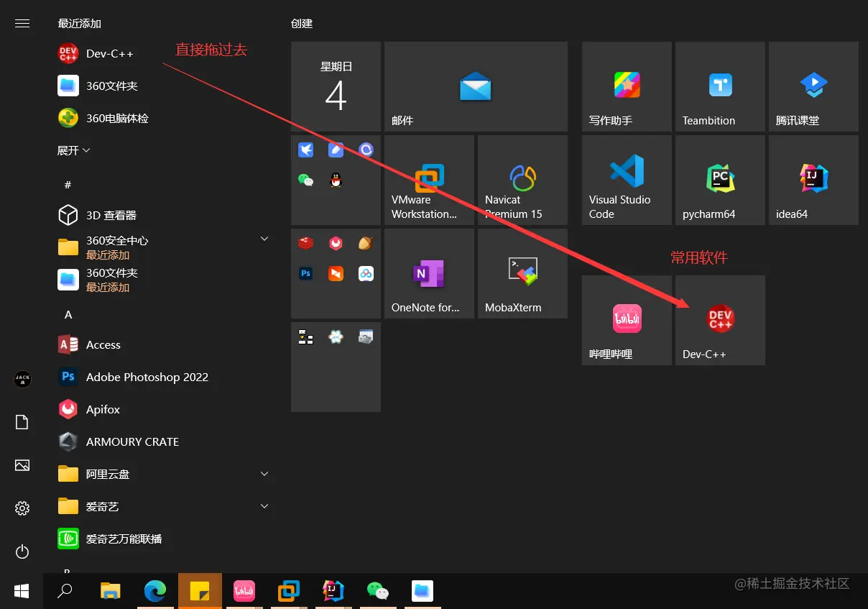Screen dimensions: 868x609
Task: Click the QQ penguin icon in the tile folder
Action: coord(336,180)
